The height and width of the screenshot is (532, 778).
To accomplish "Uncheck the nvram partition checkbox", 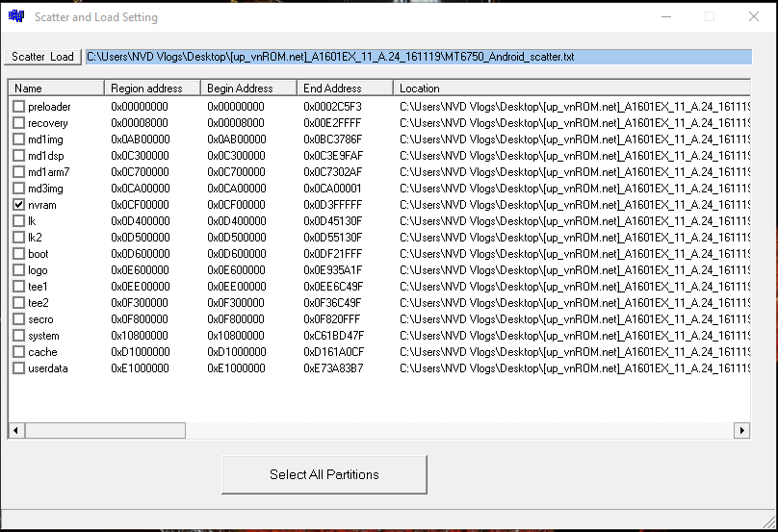I will pos(18,205).
